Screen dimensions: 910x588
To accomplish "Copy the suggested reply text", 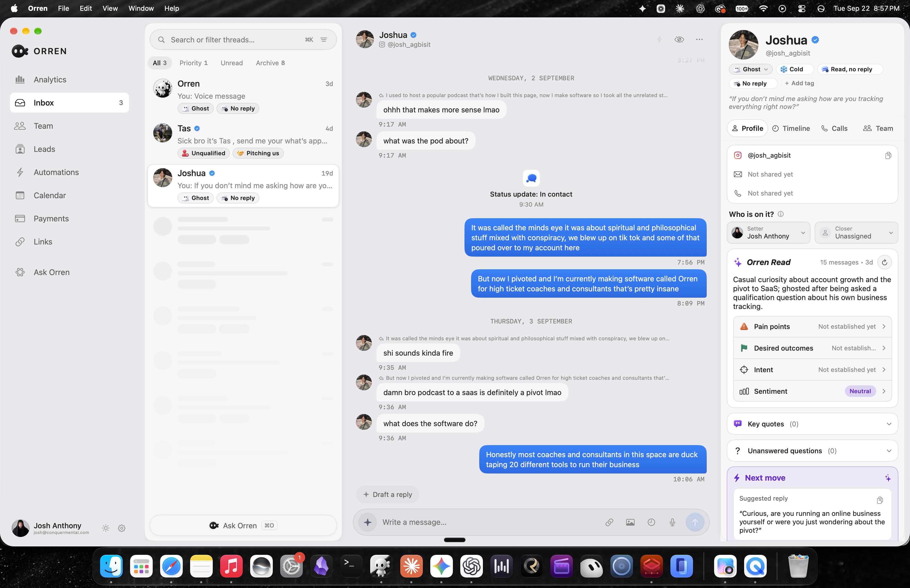I will (880, 500).
